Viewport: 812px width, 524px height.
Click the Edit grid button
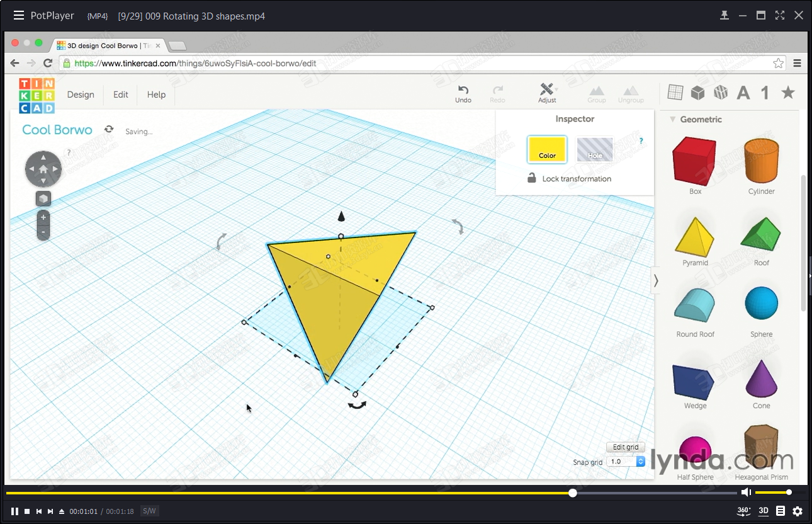tap(625, 447)
